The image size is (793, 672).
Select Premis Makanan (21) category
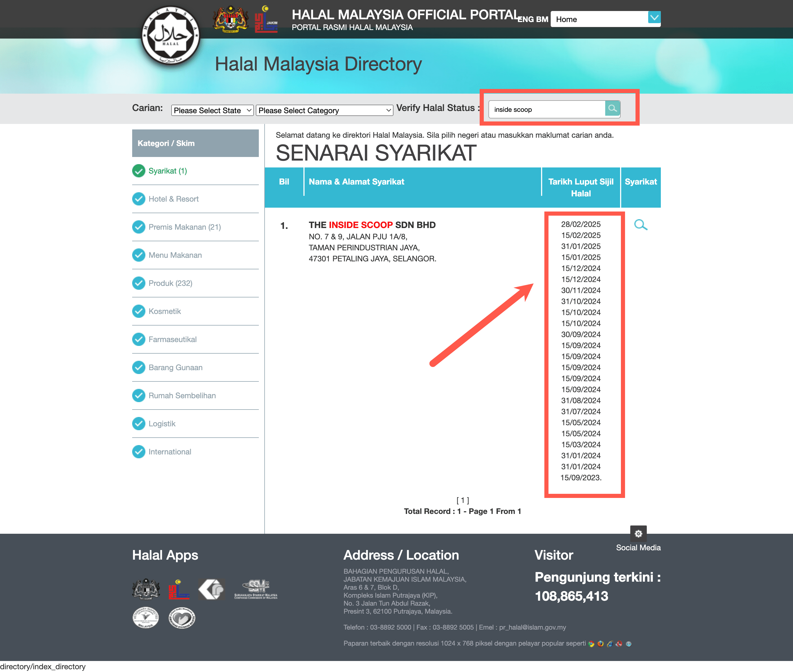(185, 227)
